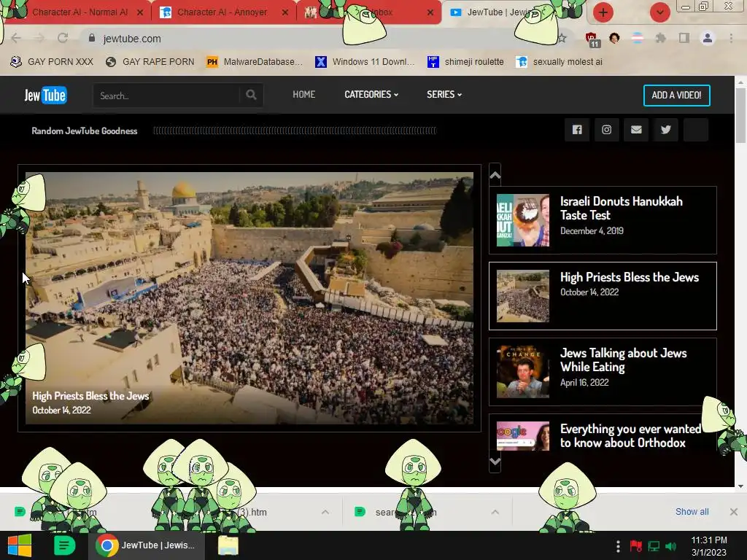Click the volume speaker tray icon

click(671, 546)
